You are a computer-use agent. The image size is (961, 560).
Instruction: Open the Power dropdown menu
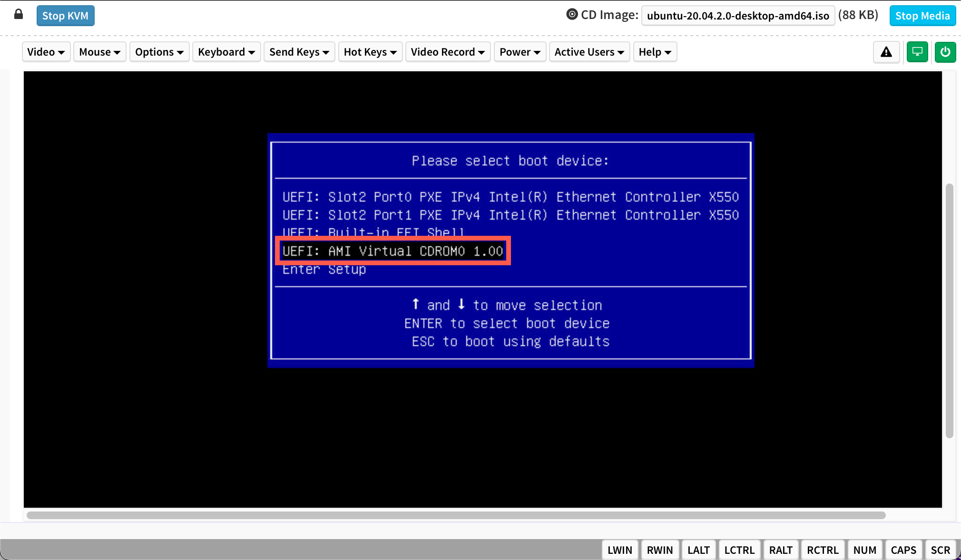click(x=520, y=52)
